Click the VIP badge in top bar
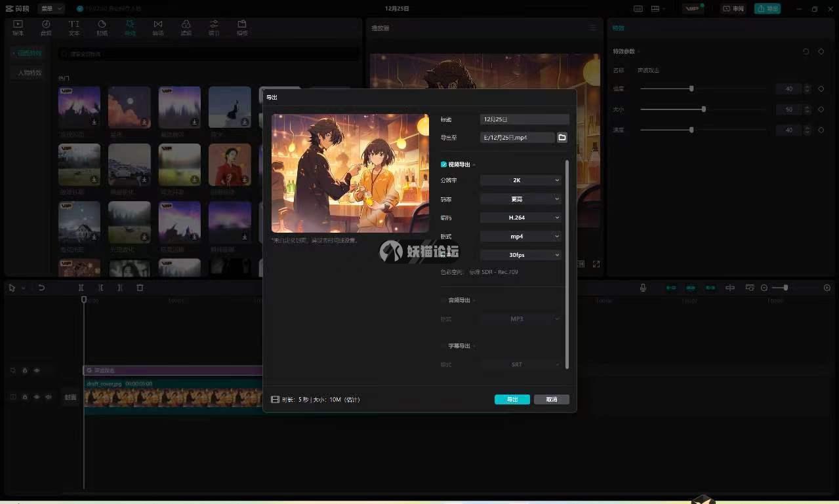The width and height of the screenshot is (839, 504). [x=692, y=9]
